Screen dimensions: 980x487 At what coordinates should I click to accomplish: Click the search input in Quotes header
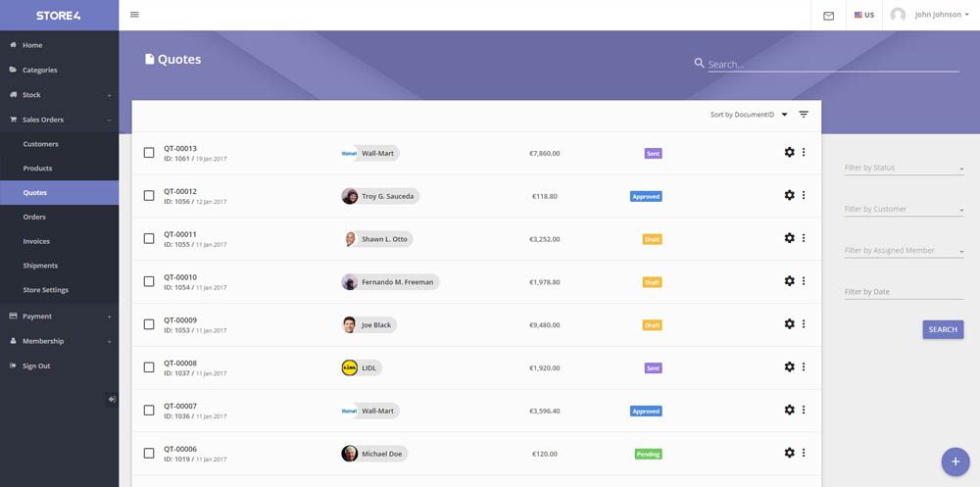833,64
